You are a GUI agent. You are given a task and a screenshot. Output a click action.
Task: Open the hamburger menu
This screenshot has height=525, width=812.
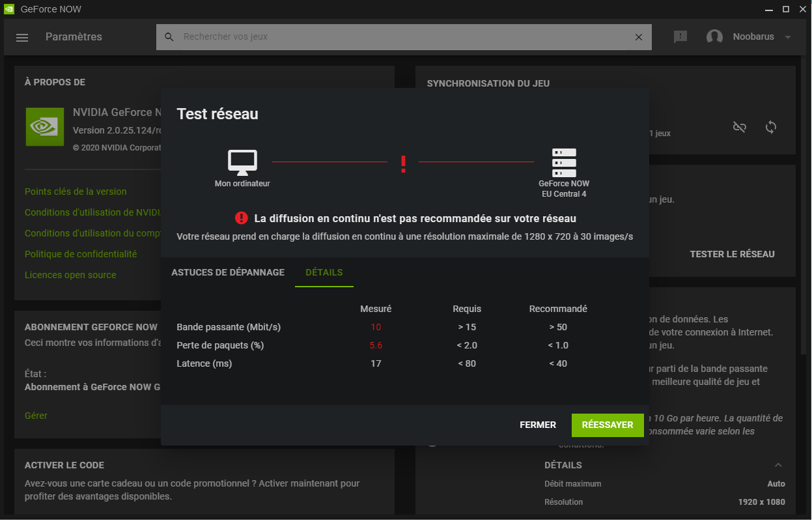click(22, 37)
